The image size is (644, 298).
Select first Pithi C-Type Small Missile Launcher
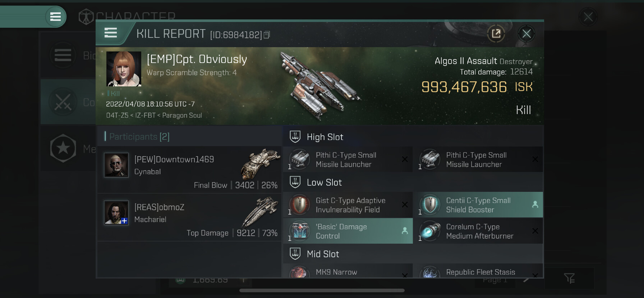[348, 159]
